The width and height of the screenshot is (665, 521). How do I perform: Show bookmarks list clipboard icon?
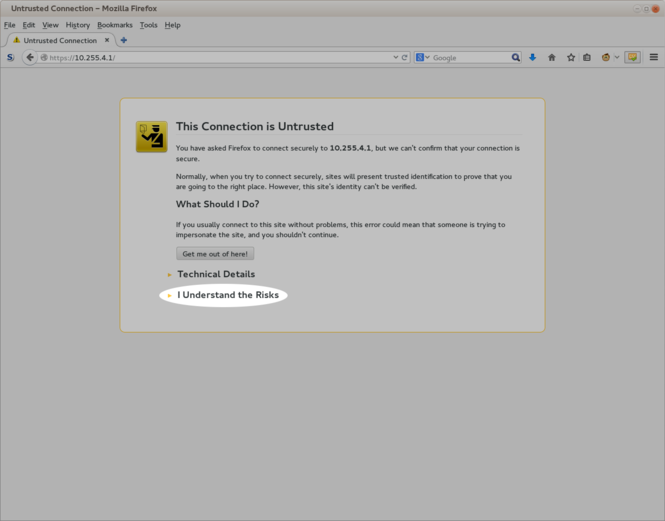click(587, 58)
